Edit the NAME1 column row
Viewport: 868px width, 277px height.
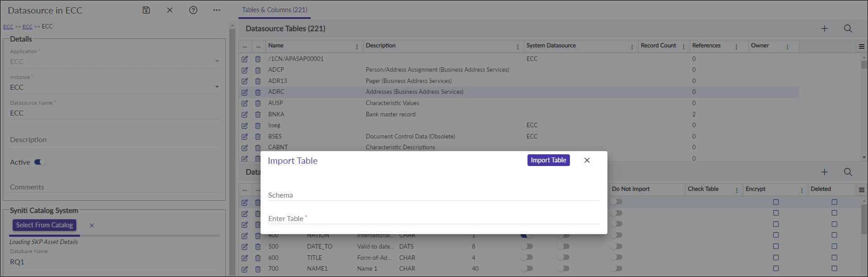[245, 269]
